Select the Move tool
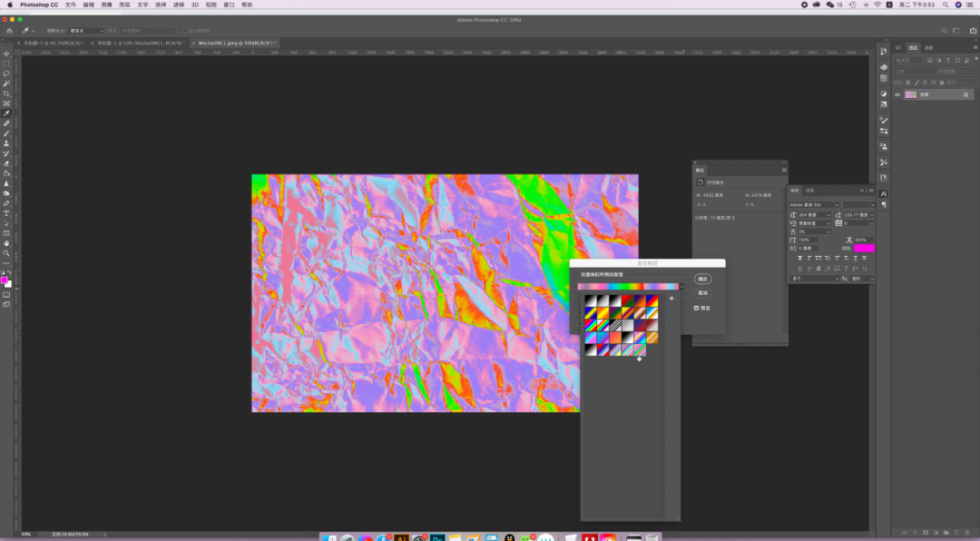This screenshot has height=541, width=980. click(x=6, y=54)
